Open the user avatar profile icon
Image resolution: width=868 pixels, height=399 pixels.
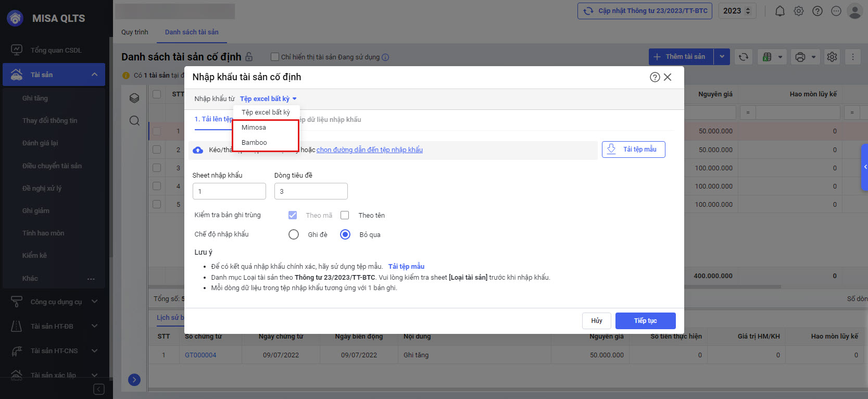(x=854, y=11)
